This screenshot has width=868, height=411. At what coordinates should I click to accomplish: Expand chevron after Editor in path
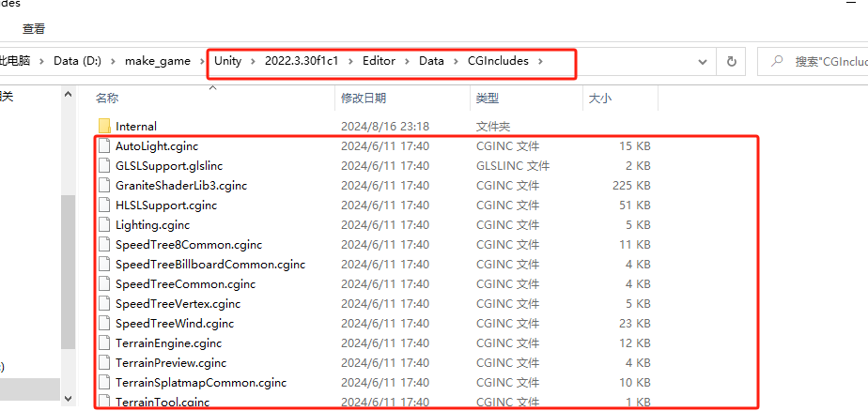coord(407,61)
